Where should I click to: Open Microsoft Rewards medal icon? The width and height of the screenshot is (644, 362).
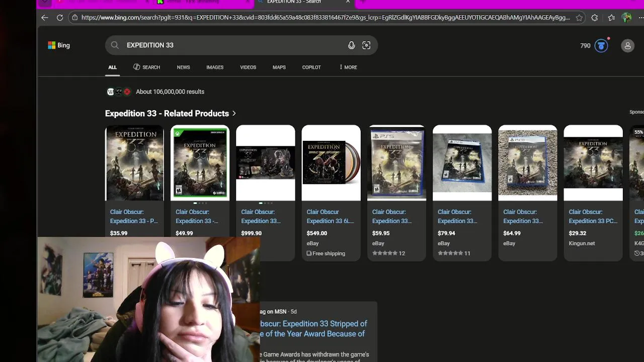tap(601, 46)
